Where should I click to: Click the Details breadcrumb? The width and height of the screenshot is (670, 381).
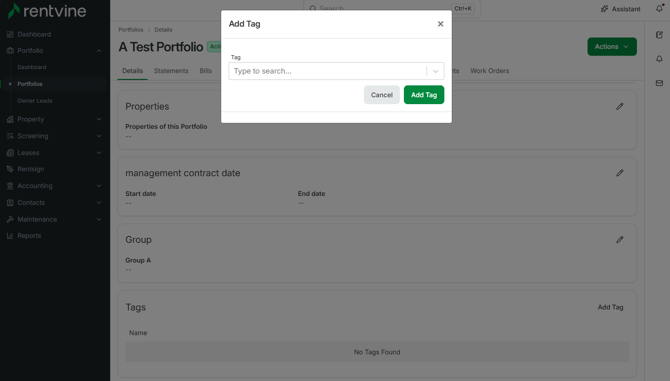point(163,29)
